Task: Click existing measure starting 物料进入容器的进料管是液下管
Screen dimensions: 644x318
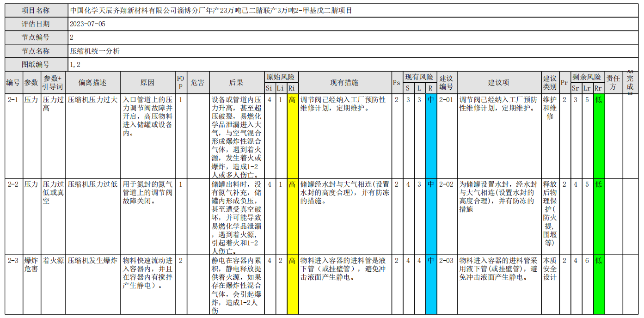Action: click(344, 284)
